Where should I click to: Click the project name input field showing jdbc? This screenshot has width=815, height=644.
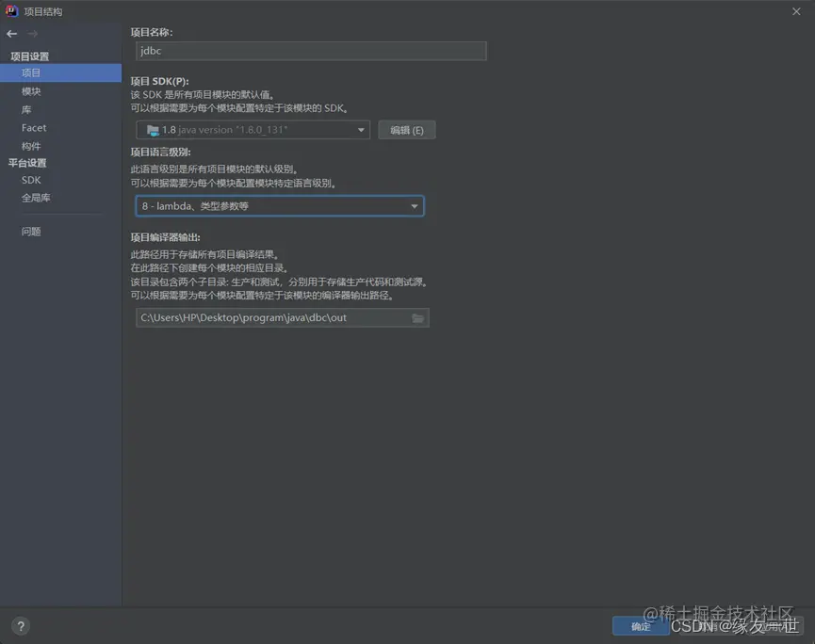pyautogui.click(x=311, y=51)
